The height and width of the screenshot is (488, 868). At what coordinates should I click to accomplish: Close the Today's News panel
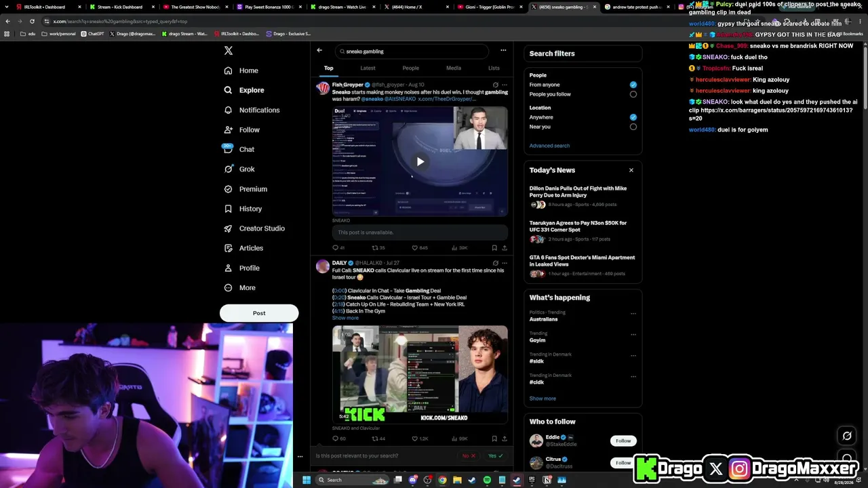coord(631,170)
